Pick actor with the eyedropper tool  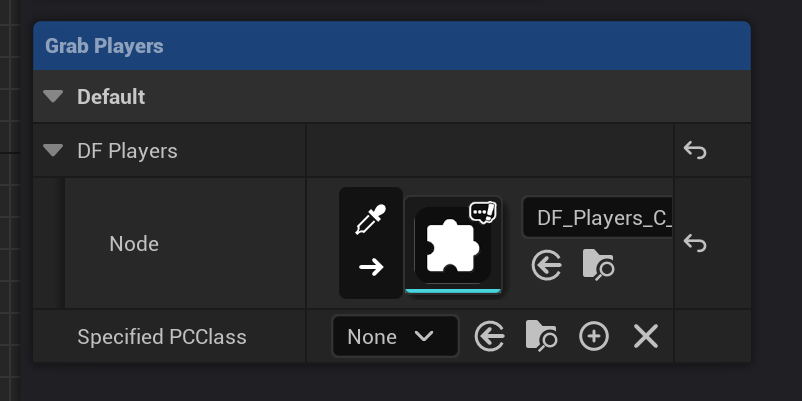371,220
